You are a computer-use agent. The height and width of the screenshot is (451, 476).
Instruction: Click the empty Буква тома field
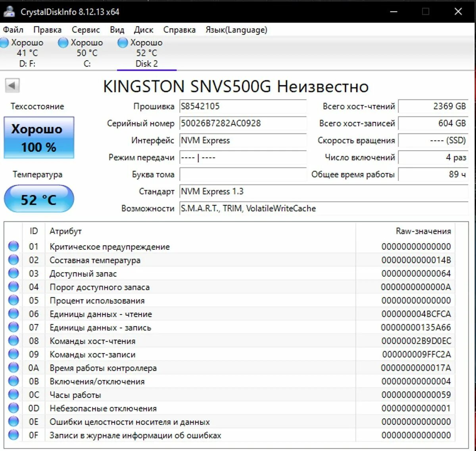243,175
